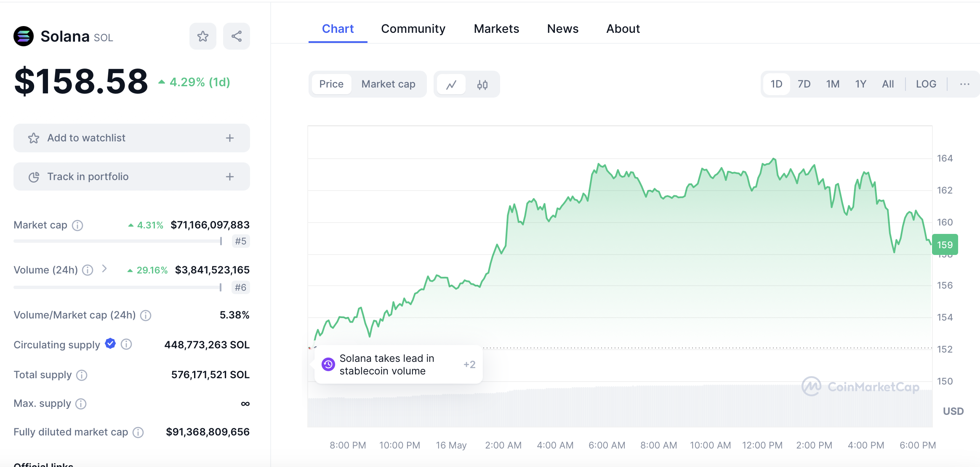The width and height of the screenshot is (980, 467).
Task: Open Circulating supply info icon
Action: [x=126, y=345]
